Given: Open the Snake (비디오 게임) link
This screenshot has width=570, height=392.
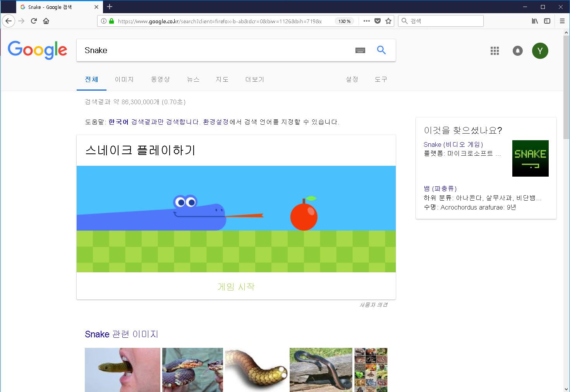Looking at the screenshot, I should [453, 144].
